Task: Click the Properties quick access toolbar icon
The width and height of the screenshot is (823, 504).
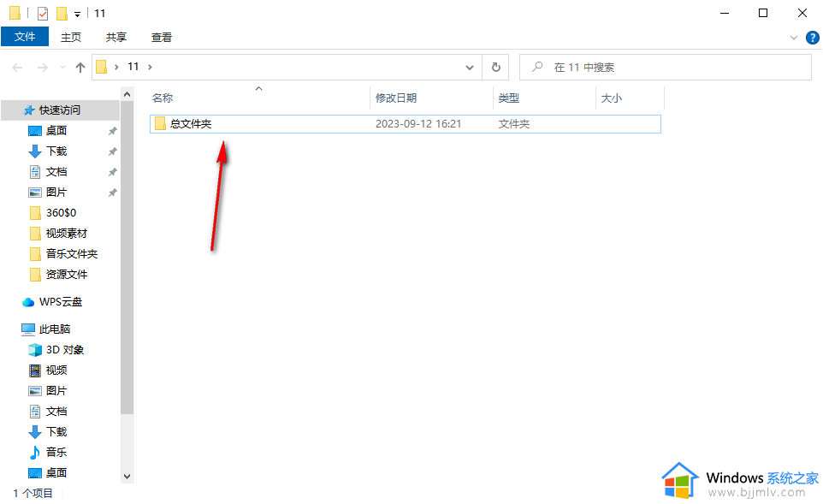Action: 43,13
